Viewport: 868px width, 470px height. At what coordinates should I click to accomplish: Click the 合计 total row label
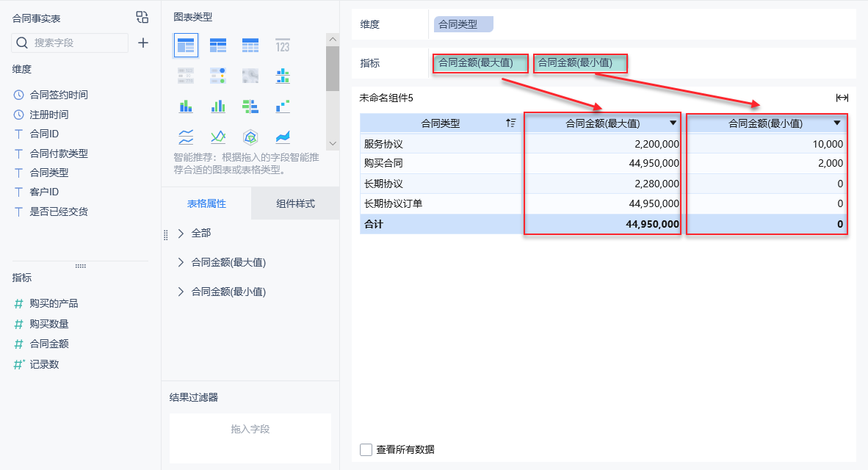coord(374,224)
